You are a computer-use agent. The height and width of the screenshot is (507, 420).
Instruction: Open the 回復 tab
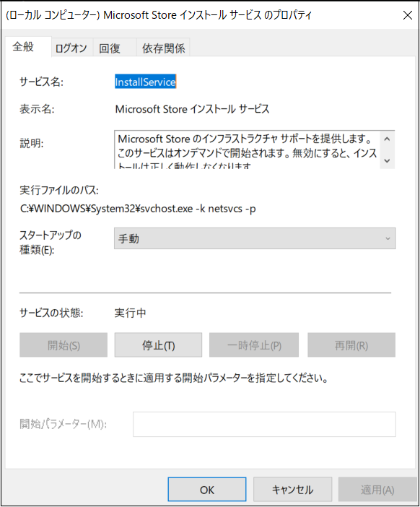point(115,48)
